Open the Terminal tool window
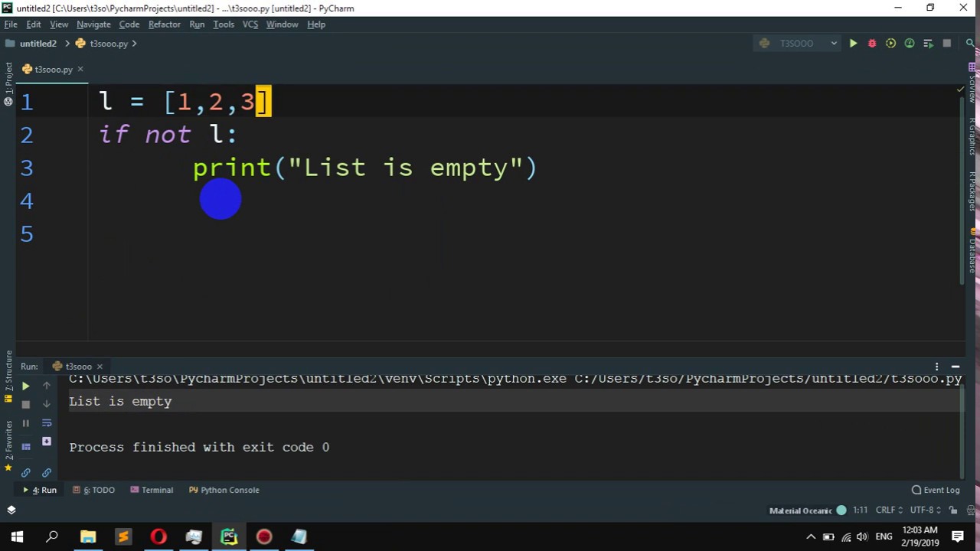 coord(152,490)
